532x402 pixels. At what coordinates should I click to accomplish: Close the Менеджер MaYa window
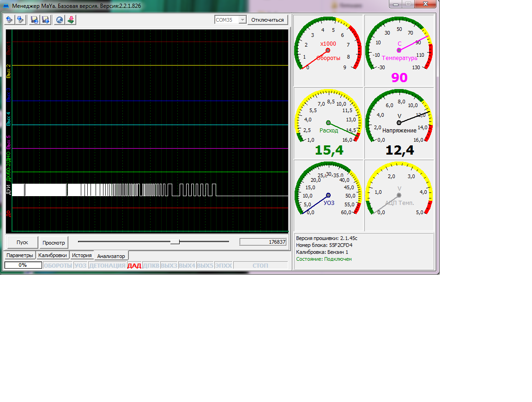[x=425, y=4]
